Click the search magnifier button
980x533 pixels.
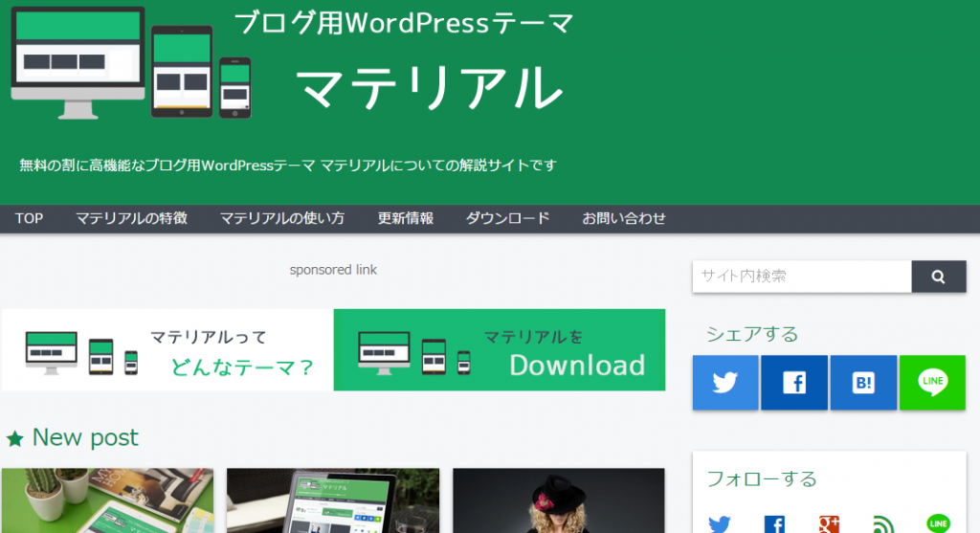(x=938, y=277)
